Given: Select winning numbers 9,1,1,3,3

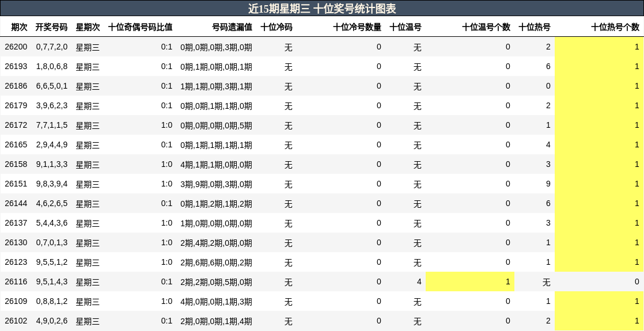Looking at the screenshot, I should pos(52,164).
